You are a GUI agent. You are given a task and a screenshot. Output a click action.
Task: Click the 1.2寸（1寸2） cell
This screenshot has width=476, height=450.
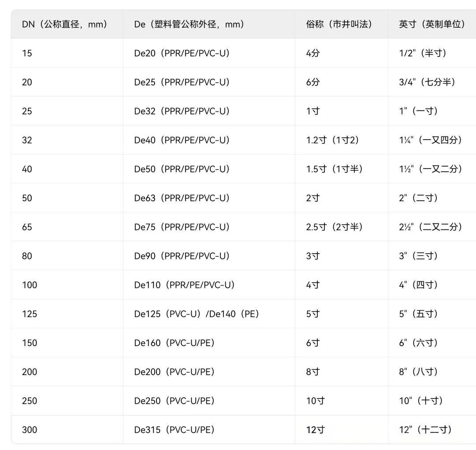pyautogui.click(x=333, y=140)
